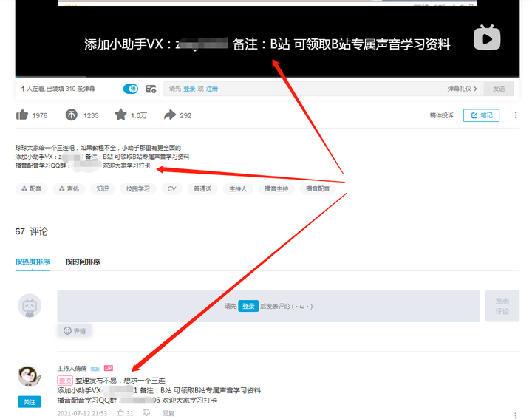
Task: Click the thumbs-up like icon
Action: (22, 115)
